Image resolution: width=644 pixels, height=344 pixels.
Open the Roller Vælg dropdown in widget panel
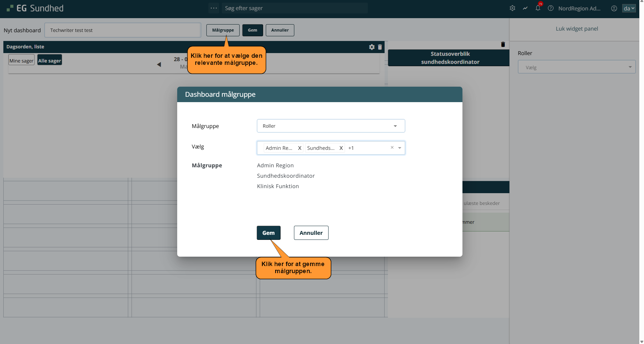point(577,67)
